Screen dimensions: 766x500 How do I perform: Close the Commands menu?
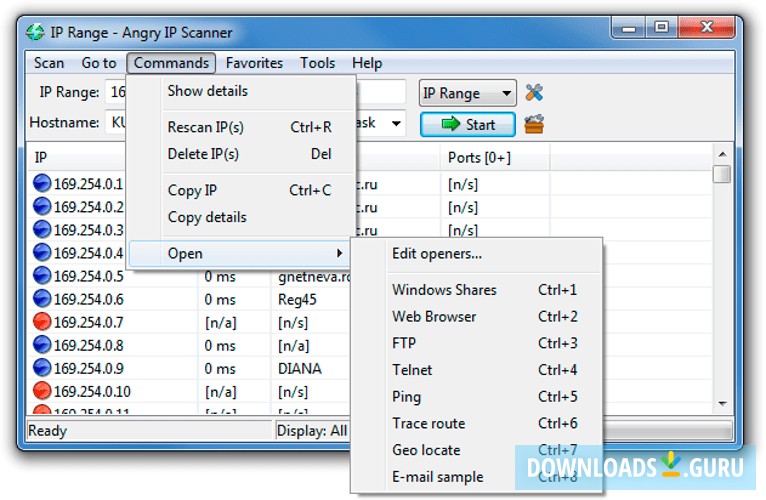(x=171, y=63)
